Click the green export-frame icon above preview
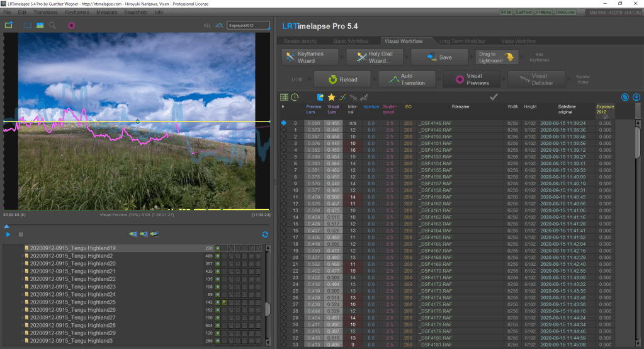The width and height of the screenshot is (644, 349). pyautogui.click(x=9, y=26)
